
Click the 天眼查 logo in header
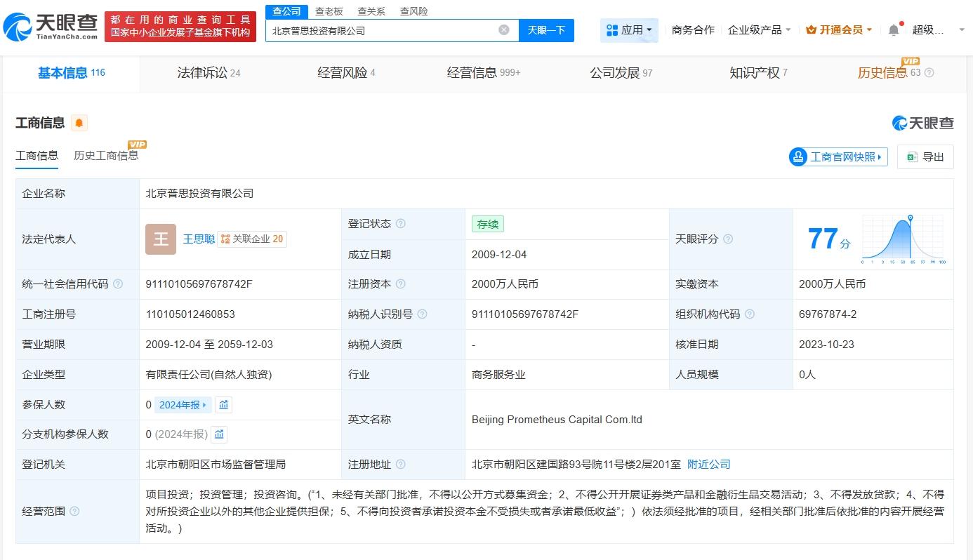point(50,27)
